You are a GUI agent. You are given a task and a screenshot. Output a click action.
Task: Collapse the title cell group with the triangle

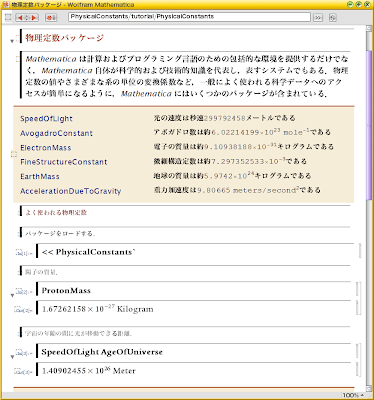12,41
